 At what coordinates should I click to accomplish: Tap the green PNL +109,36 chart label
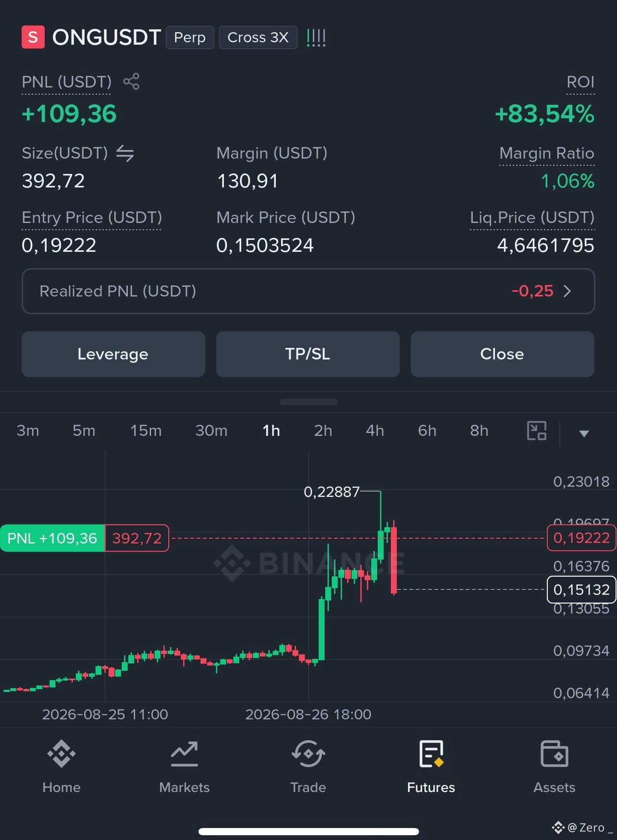[x=52, y=538]
